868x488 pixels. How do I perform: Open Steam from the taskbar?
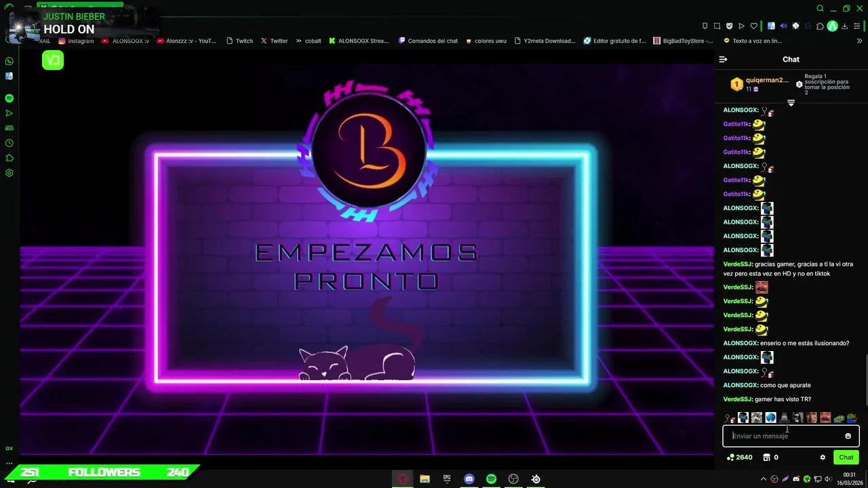(536, 479)
